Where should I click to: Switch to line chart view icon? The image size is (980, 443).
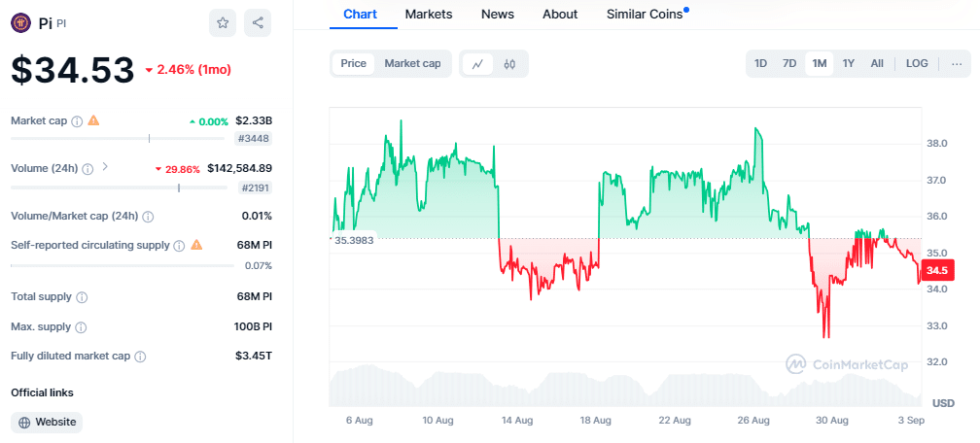pyautogui.click(x=478, y=64)
